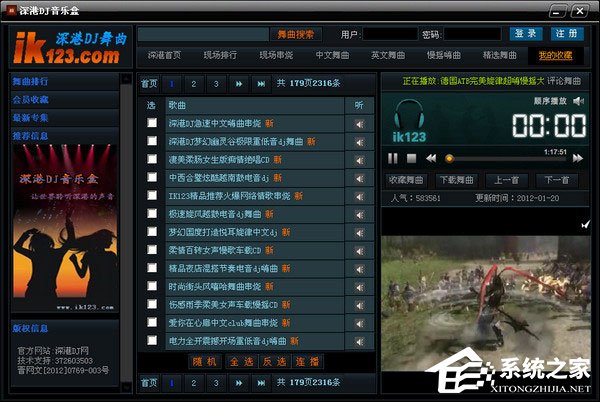Image resolution: width=600 pixels, height=402 pixels.
Task: Play 梦幻国度打造悦耳旋律中文dj speaker icon
Action: tap(359, 233)
